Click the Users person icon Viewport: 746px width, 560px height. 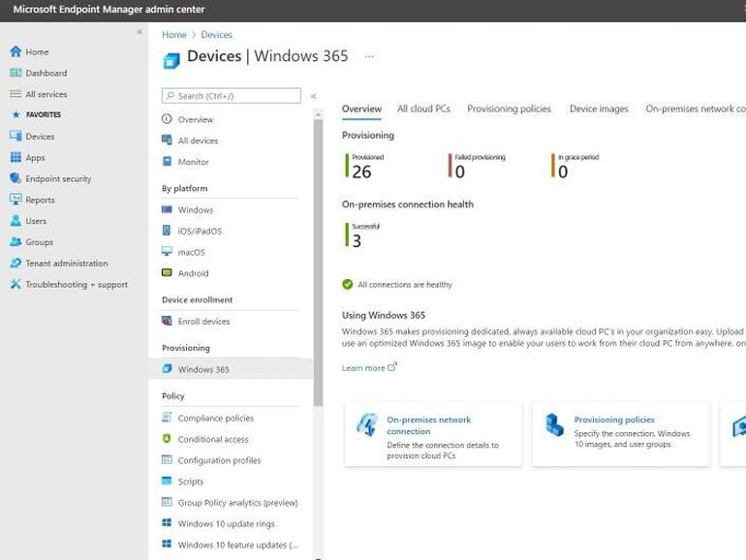16,221
